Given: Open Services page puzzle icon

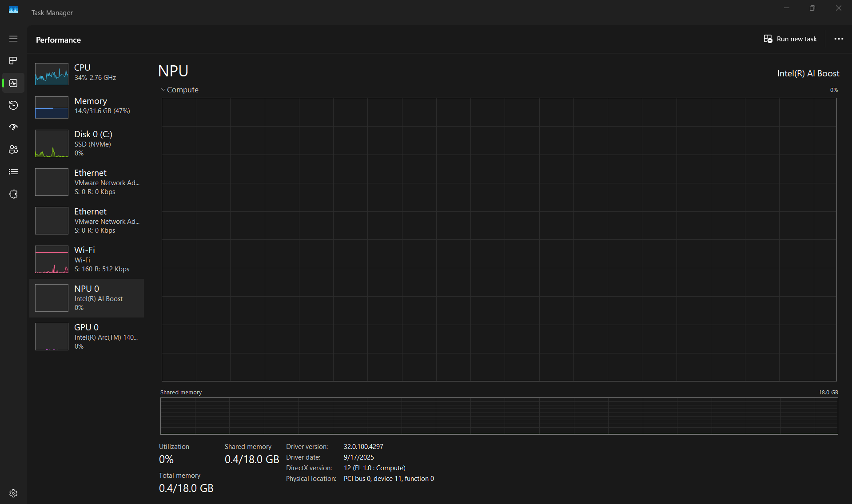Looking at the screenshot, I should click(x=13, y=194).
